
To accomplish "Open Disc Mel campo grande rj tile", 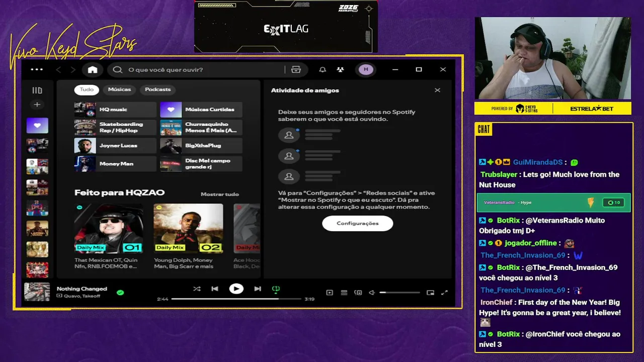I will 201,164.
